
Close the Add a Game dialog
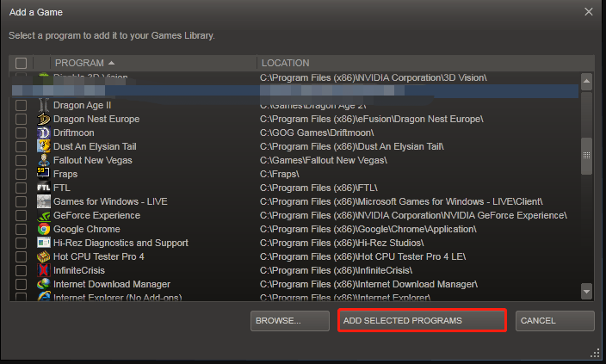coord(589,12)
